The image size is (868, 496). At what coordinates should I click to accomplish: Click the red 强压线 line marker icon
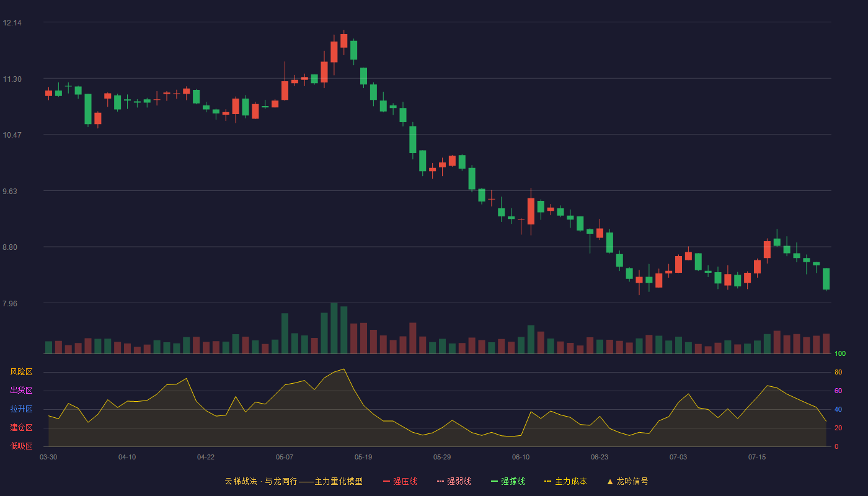point(386,481)
